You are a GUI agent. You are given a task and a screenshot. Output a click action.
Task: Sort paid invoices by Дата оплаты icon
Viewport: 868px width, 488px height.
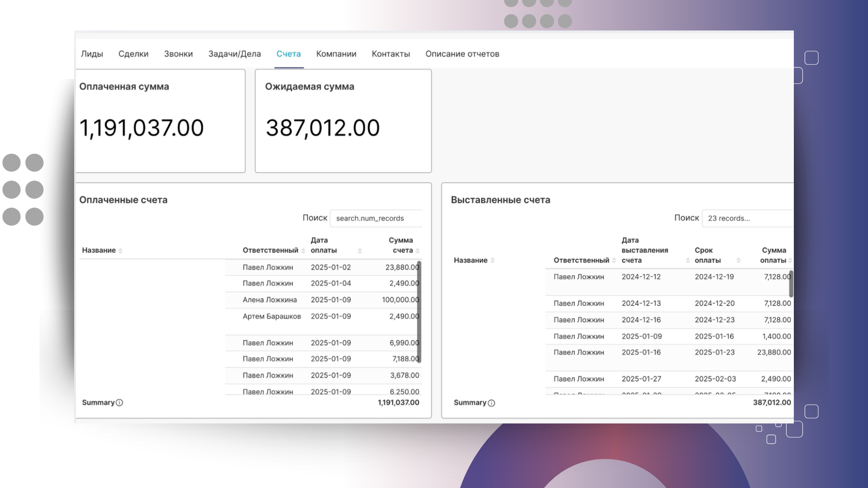click(359, 251)
